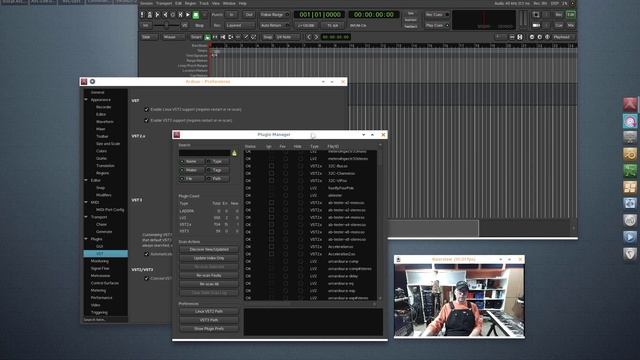Click the Preferences search box

pyautogui.click(x=105, y=320)
